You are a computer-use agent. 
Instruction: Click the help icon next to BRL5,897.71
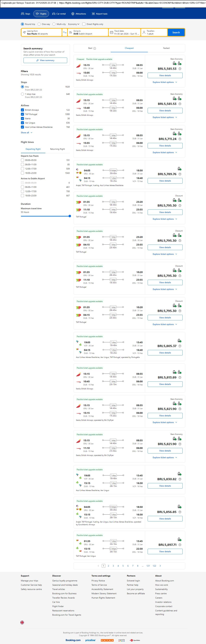(180, 545)
